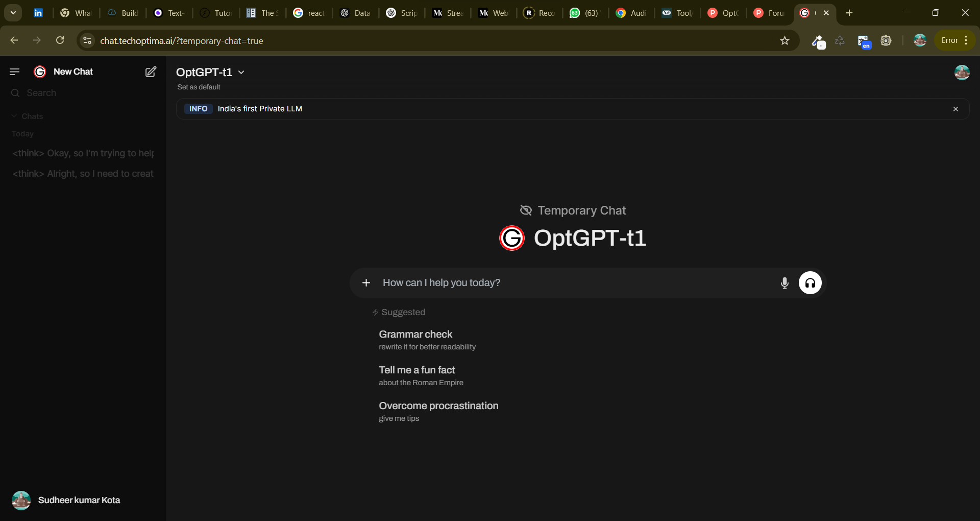This screenshot has width=980, height=521.
Task: Choose the 'Grammar check' suggestion
Action: pos(427,340)
